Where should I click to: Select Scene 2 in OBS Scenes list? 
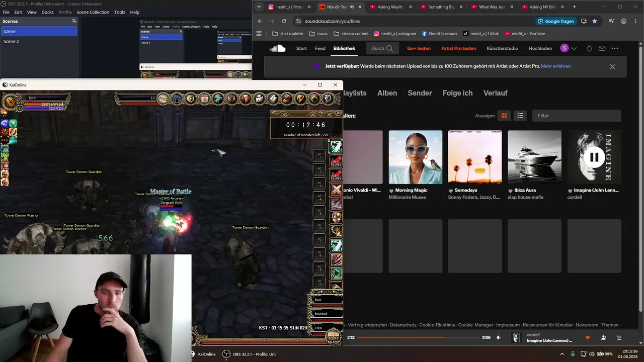pyautogui.click(x=39, y=41)
